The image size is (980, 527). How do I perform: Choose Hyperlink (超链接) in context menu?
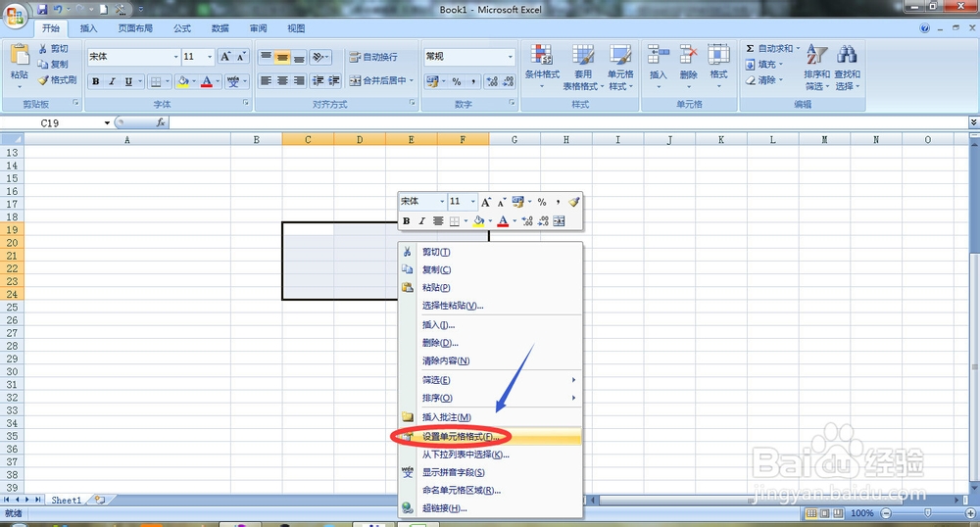pos(491,508)
